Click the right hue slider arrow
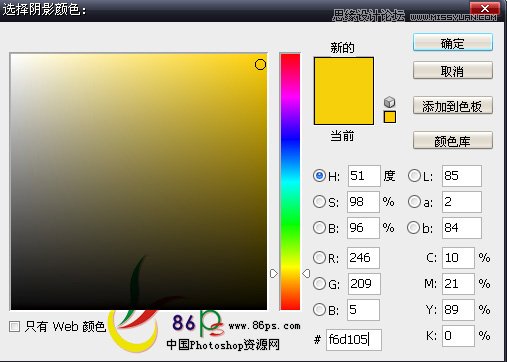Image resolution: width=507 pixels, height=362 pixels. 306,274
